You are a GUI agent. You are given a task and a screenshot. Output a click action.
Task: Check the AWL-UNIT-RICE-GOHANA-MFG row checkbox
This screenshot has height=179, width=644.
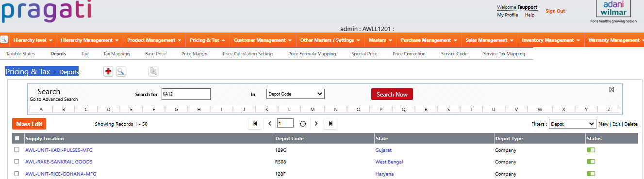[x=17, y=174]
